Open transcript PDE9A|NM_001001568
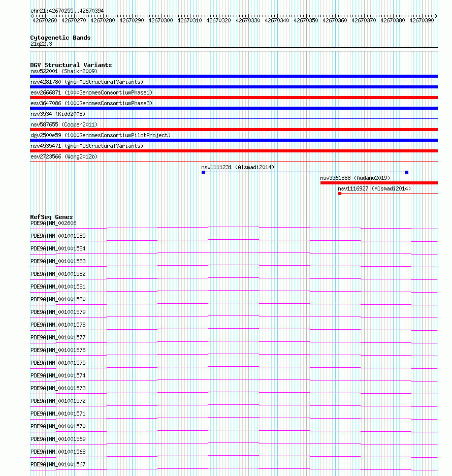 click(58, 452)
